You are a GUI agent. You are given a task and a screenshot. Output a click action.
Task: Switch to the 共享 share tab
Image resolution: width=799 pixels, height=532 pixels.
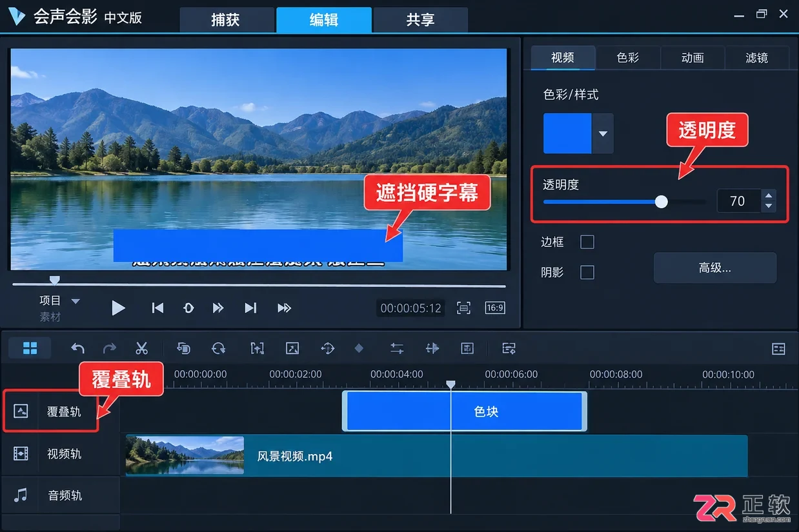tap(421, 20)
